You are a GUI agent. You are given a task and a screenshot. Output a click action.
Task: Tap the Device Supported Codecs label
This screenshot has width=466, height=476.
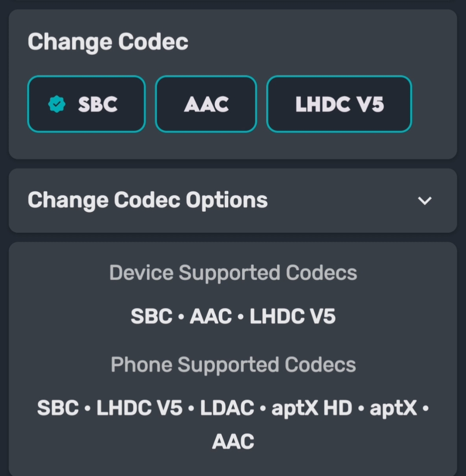click(233, 273)
